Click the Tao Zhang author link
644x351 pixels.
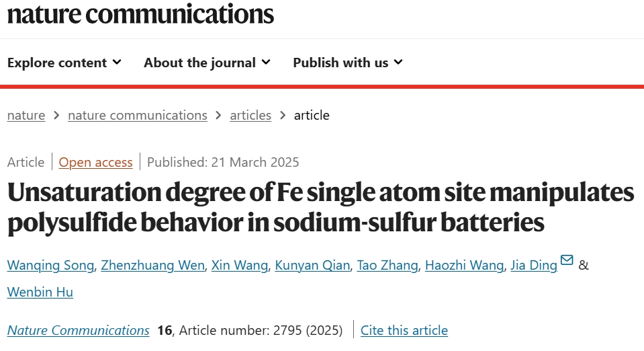[x=387, y=266]
